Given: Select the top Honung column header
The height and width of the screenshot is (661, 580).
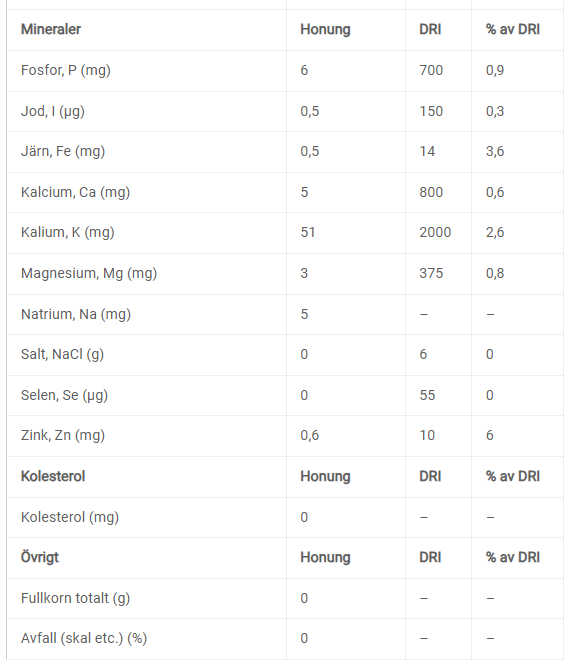Looking at the screenshot, I should click(x=325, y=30).
